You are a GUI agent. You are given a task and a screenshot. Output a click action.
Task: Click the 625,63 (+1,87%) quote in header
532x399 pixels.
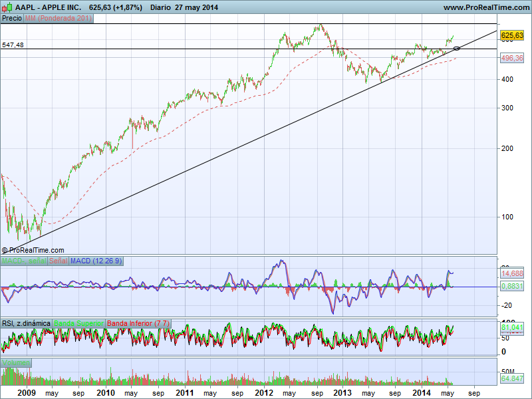coord(115,7)
